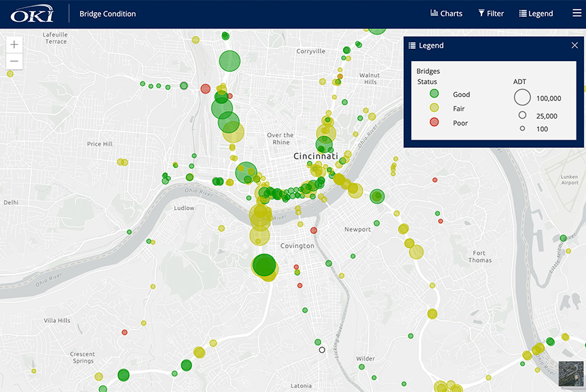
Task: Click the Poor status red legend swatch
Action: click(435, 123)
